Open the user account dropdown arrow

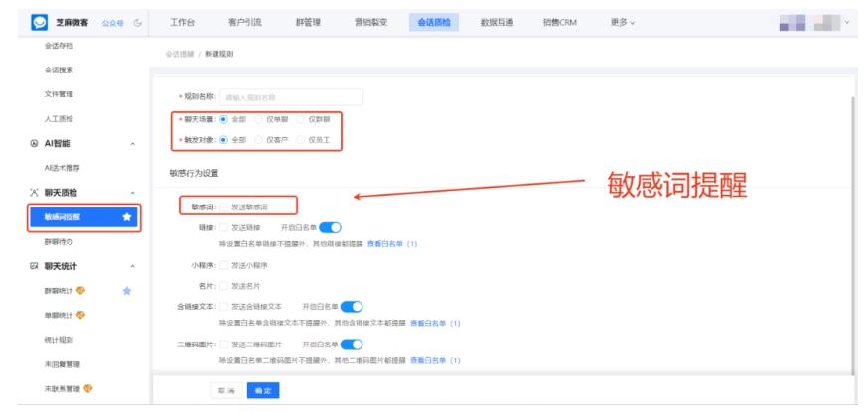(x=846, y=22)
